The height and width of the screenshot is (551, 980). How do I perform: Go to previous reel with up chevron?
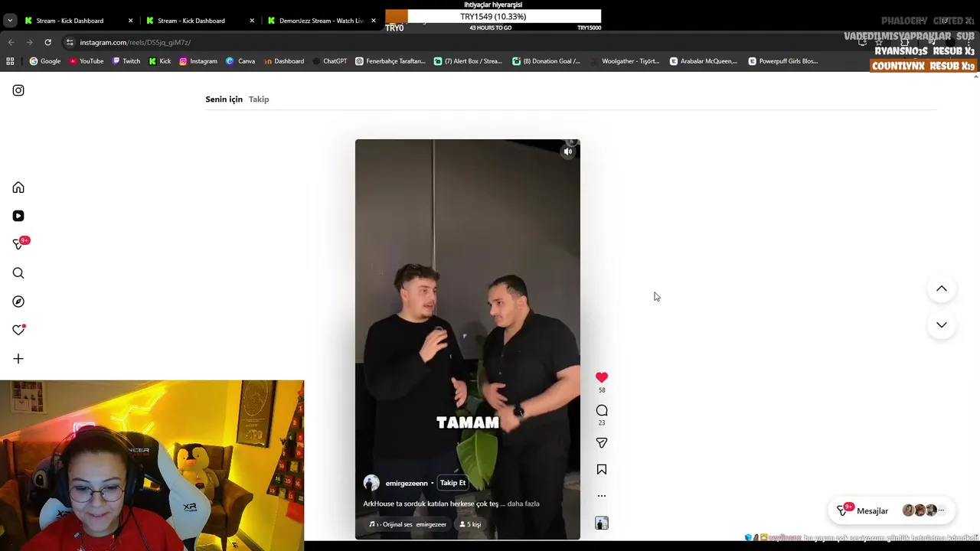(x=942, y=289)
